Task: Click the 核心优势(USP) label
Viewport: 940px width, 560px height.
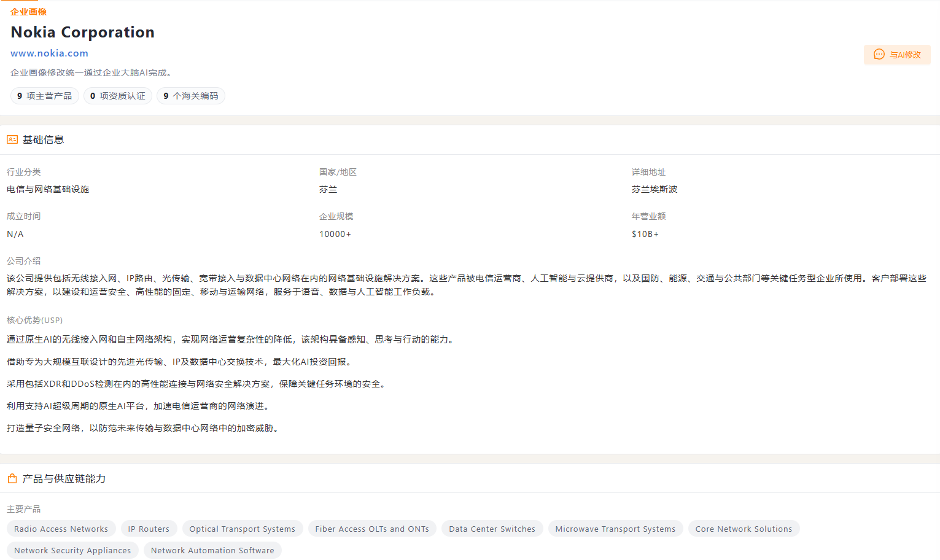Action: coord(34,320)
